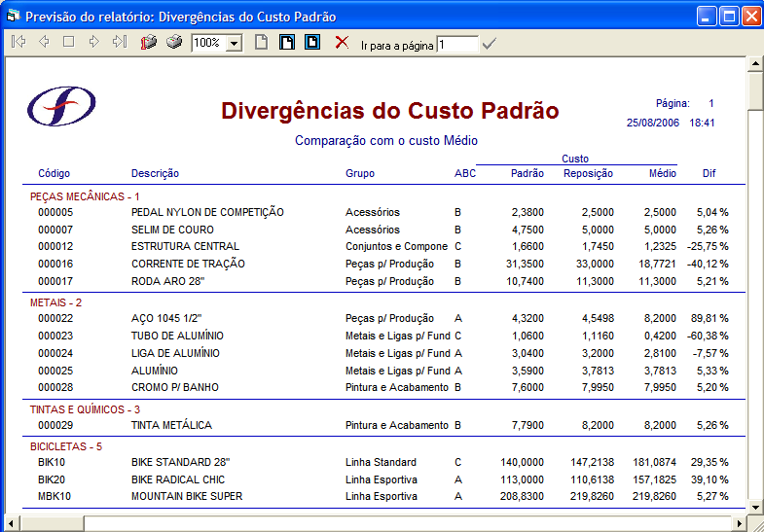The width and height of the screenshot is (764, 532).
Task: Jump to the last report page
Action: point(120,42)
